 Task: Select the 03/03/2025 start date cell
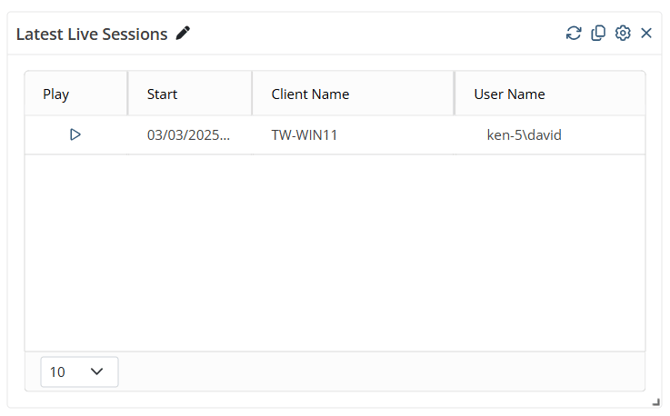point(188,134)
